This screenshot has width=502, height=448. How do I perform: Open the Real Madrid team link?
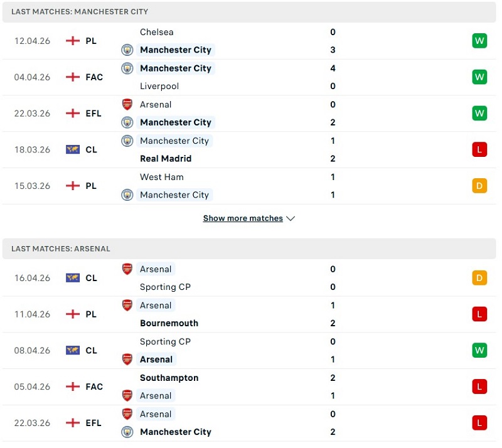[166, 159]
